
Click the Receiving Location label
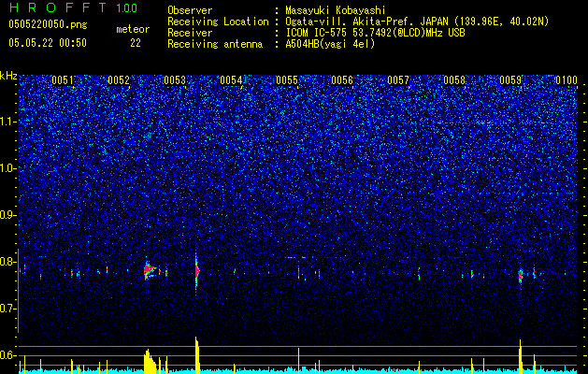point(218,22)
